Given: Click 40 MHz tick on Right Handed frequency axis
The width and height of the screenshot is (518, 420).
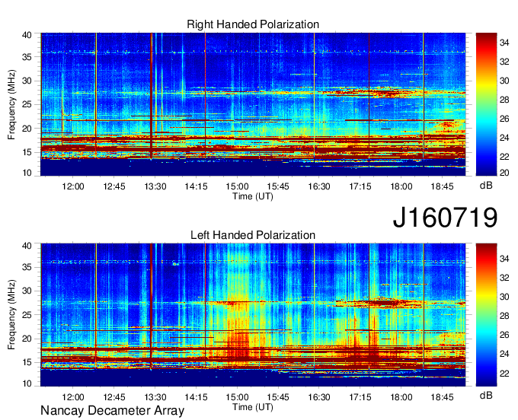Looking at the screenshot, I should point(27,35).
